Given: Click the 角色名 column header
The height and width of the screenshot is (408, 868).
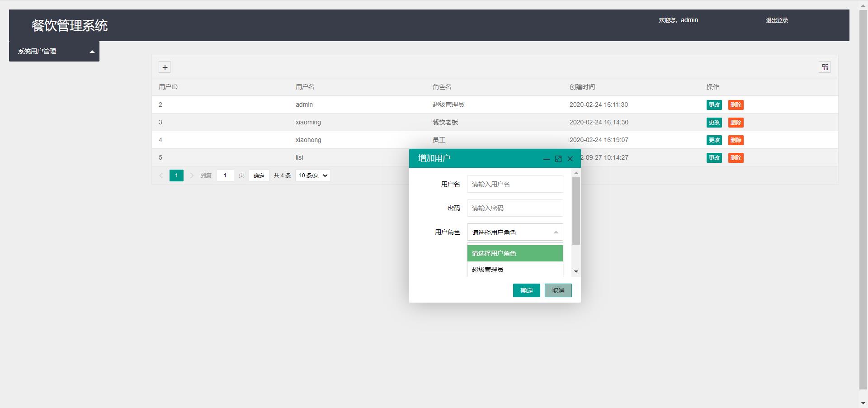Looking at the screenshot, I should [x=442, y=87].
